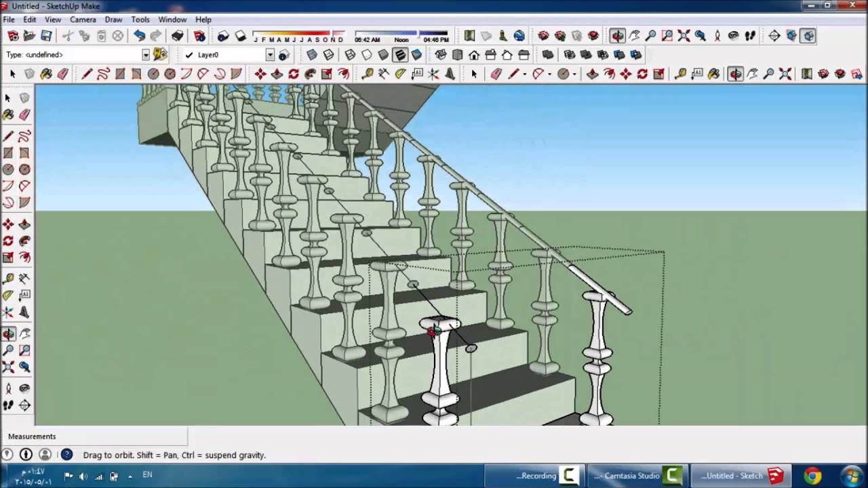868x488 pixels.
Task: Select the Split solid tool
Action: (635, 55)
